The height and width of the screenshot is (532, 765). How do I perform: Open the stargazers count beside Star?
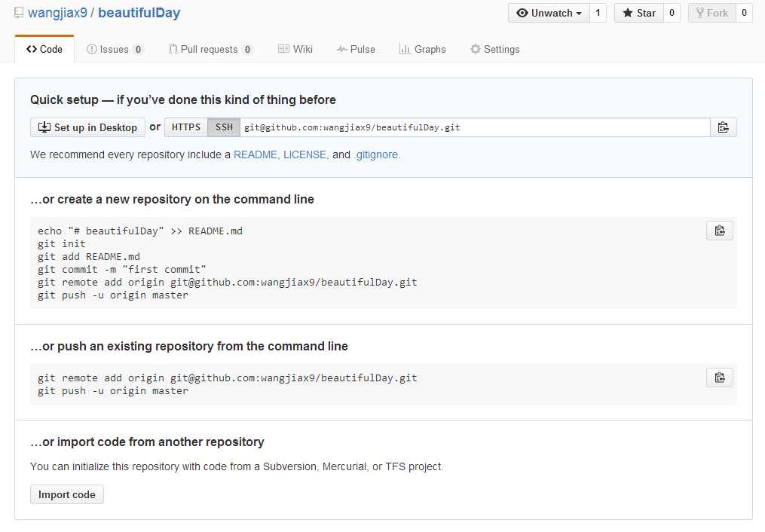click(x=672, y=13)
